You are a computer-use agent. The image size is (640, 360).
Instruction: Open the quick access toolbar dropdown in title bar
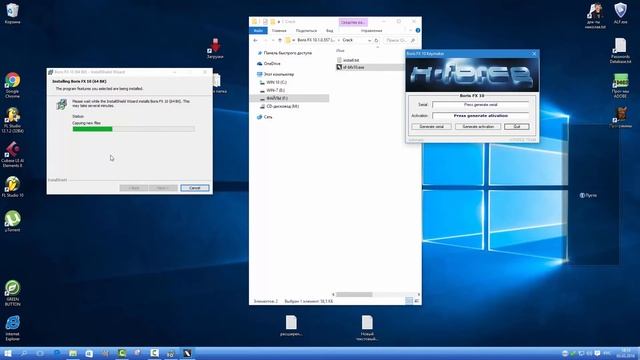pyautogui.click(x=279, y=22)
